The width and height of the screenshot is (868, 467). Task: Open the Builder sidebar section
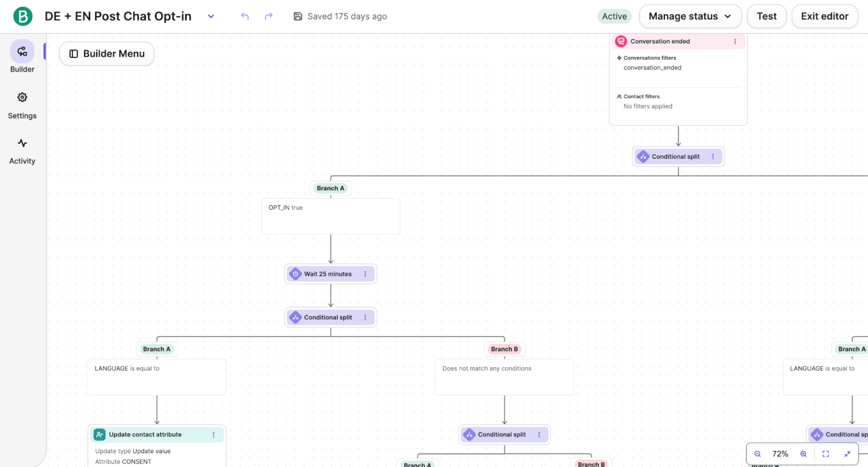point(22,57)
